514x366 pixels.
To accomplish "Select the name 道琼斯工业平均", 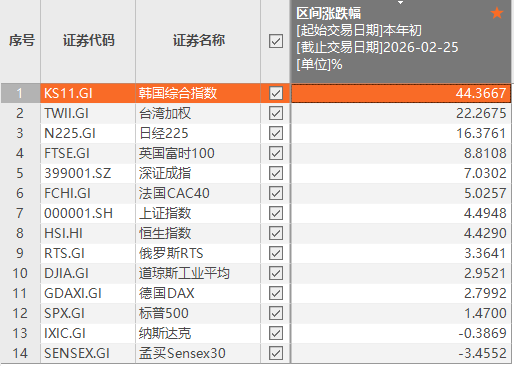I will coord(184,273).
